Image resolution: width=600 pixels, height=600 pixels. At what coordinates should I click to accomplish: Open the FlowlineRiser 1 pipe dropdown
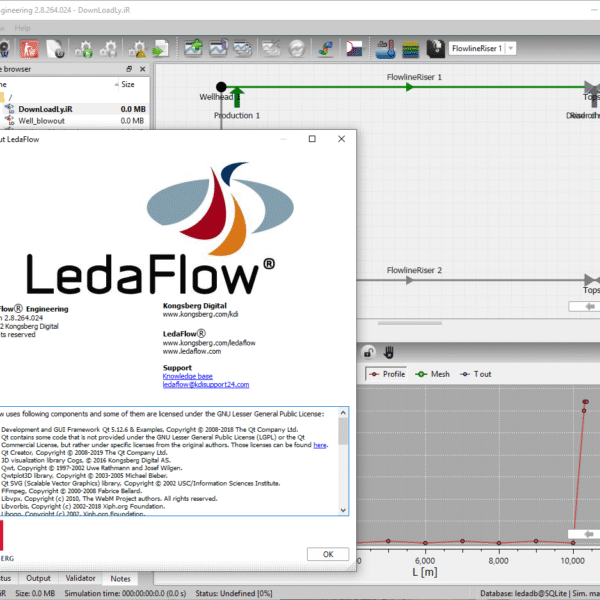coord(510,49)
